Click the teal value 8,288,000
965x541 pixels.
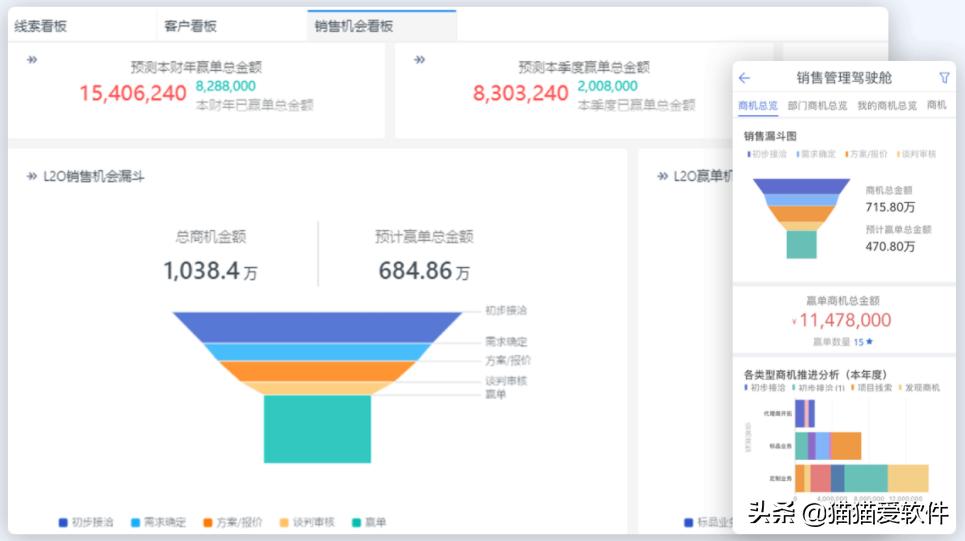click(225, 86)
